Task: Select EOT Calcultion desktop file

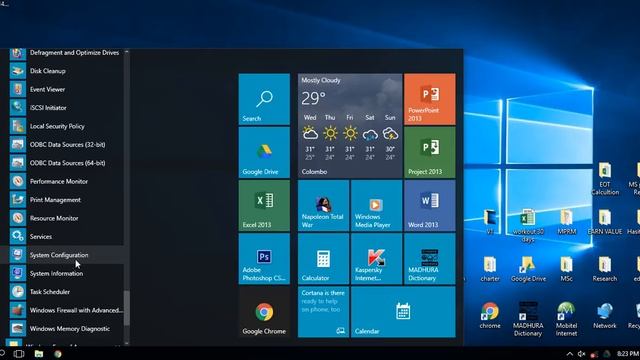Action: (604, 179)
